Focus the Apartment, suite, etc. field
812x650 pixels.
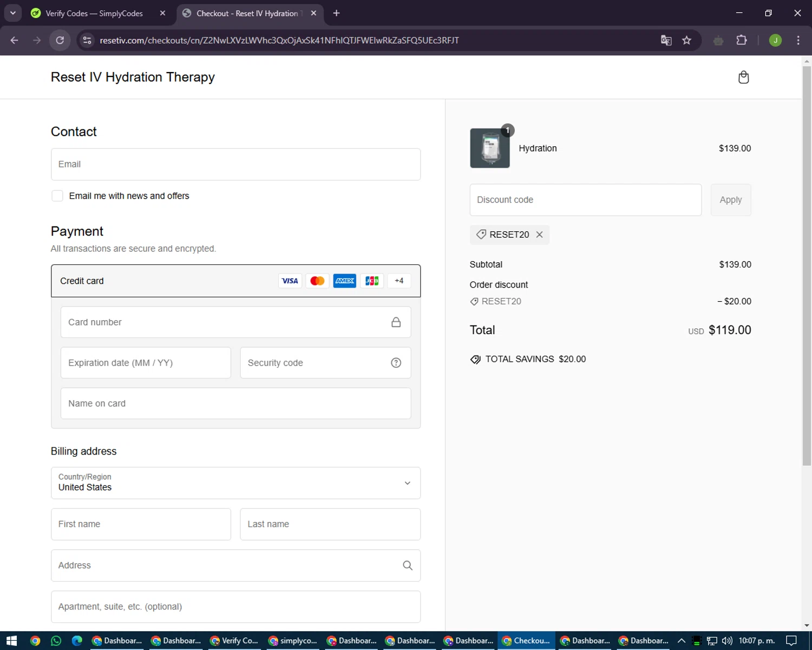[235, 607]
